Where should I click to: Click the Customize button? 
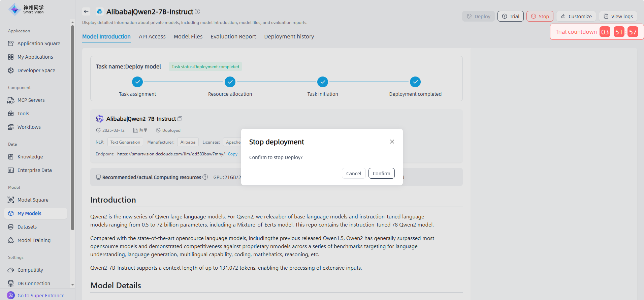tap(576, 16)
